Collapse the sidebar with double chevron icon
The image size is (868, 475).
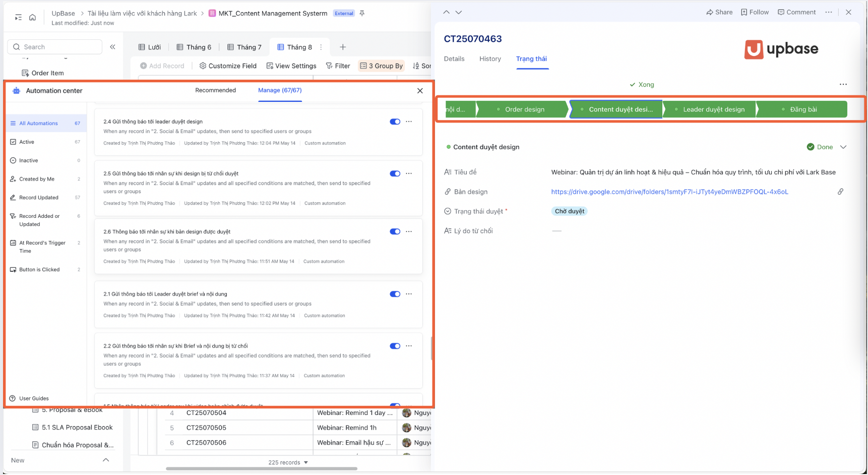coord(112,47)
